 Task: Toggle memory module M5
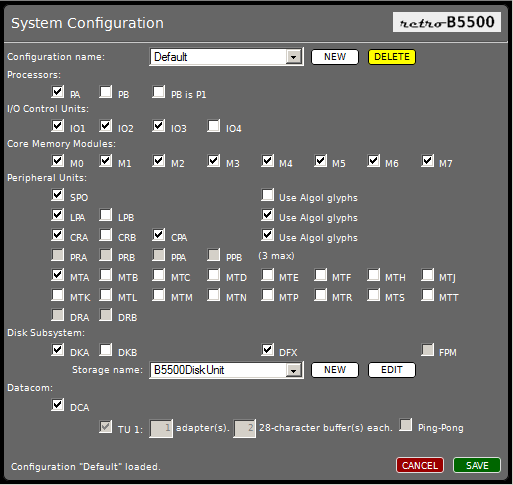pyautogui.click(x=321, y=161)
